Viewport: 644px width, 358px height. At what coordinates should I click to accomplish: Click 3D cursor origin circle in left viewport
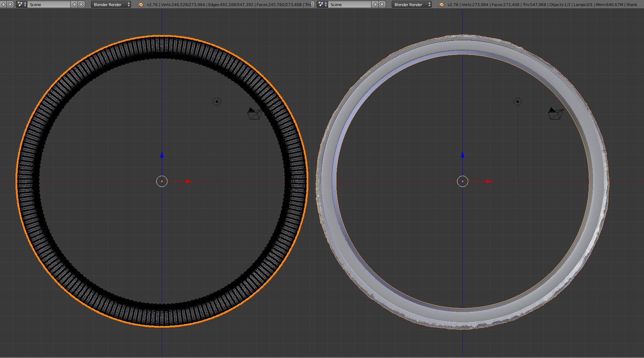(162, 181)
